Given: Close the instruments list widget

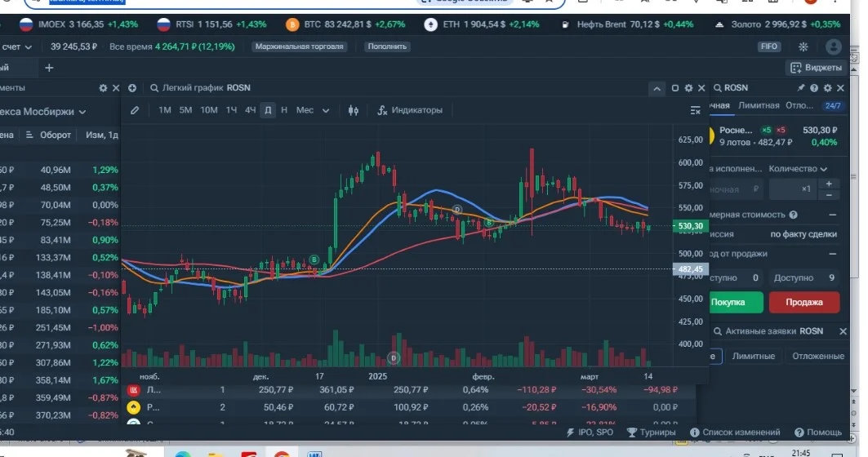Looking at the screenshot, I should click(x=116, y=88).
